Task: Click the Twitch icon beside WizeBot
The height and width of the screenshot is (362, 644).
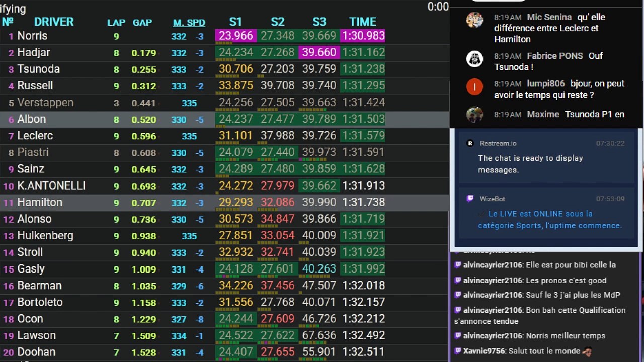Action: pos(470,199)
